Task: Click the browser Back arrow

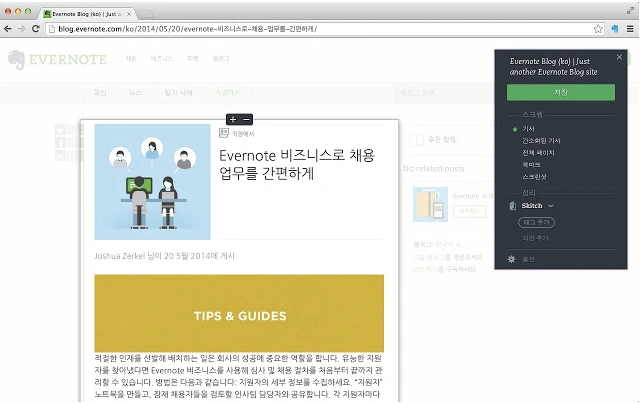Action: pyautogui.click(x=8, y=29)
